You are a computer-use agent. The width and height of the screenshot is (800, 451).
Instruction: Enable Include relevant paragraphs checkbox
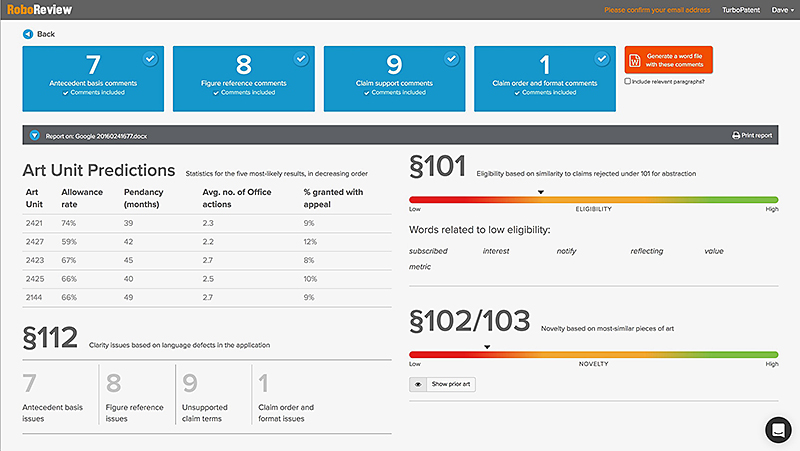[627, 81]
